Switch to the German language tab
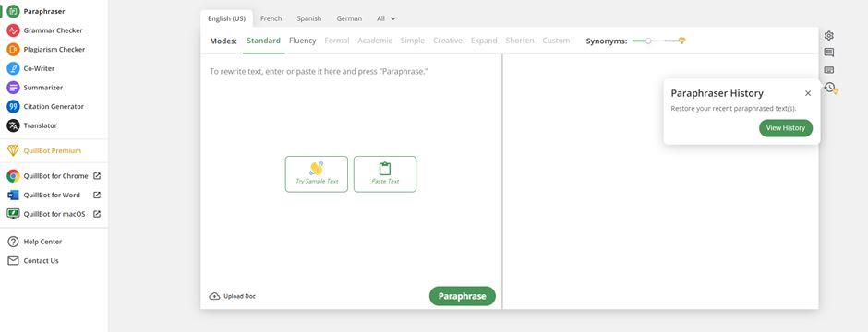 [349, 18]
